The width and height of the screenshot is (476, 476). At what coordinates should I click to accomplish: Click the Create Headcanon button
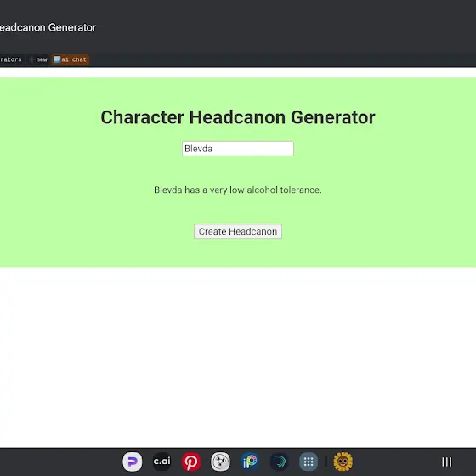238,231
